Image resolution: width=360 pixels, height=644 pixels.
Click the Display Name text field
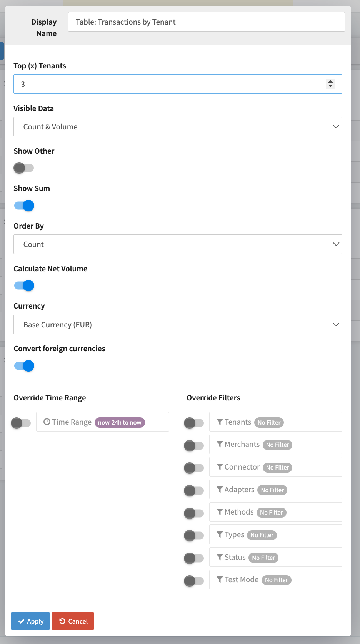(206, 22)
